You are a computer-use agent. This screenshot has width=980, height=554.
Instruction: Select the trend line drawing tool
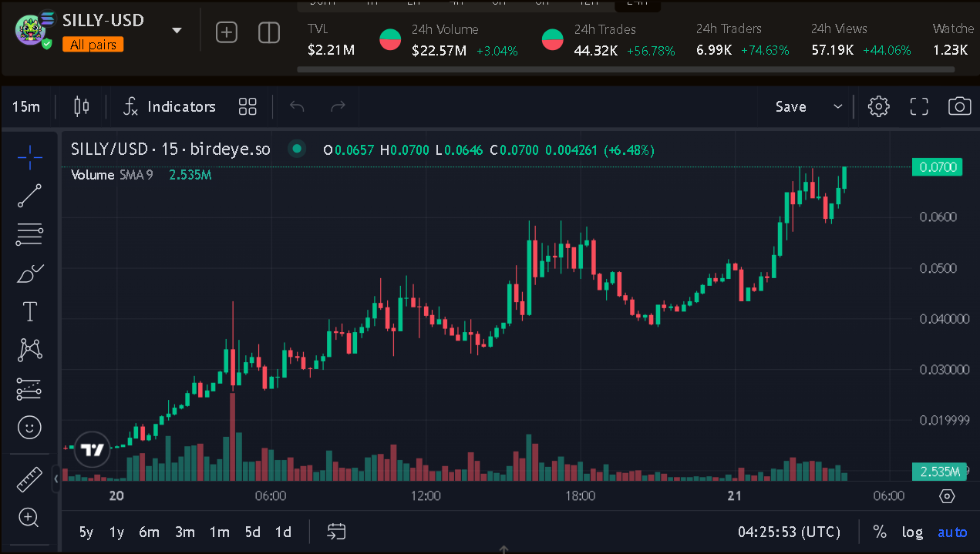(29, 196)
